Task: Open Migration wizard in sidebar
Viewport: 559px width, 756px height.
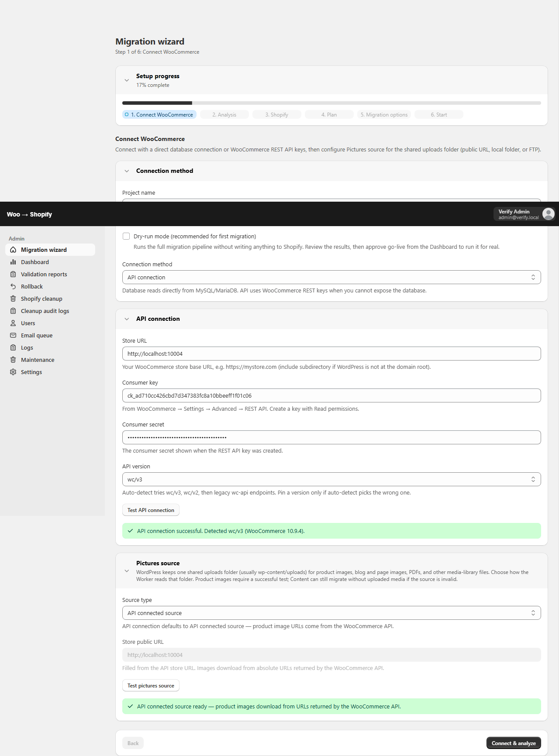Action: coord(50,250)
